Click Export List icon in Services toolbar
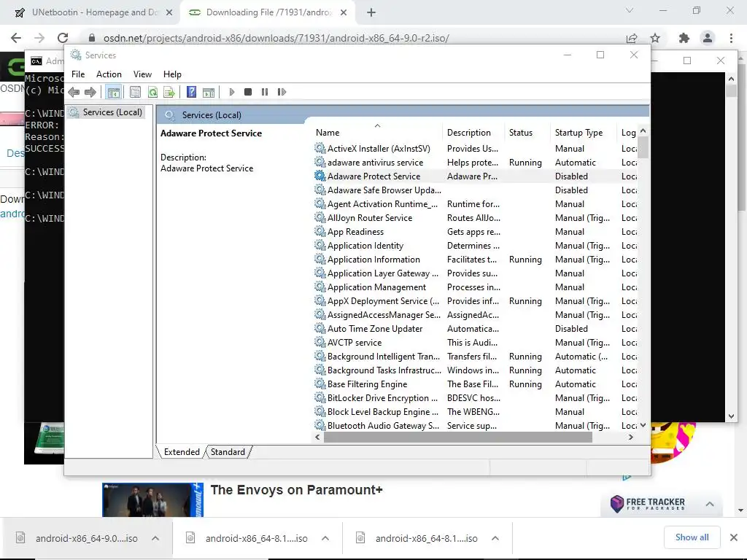 (169, 92)
